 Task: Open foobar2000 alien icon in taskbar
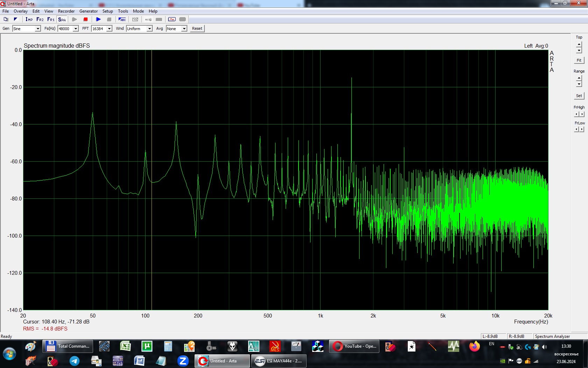coord(232,346)
